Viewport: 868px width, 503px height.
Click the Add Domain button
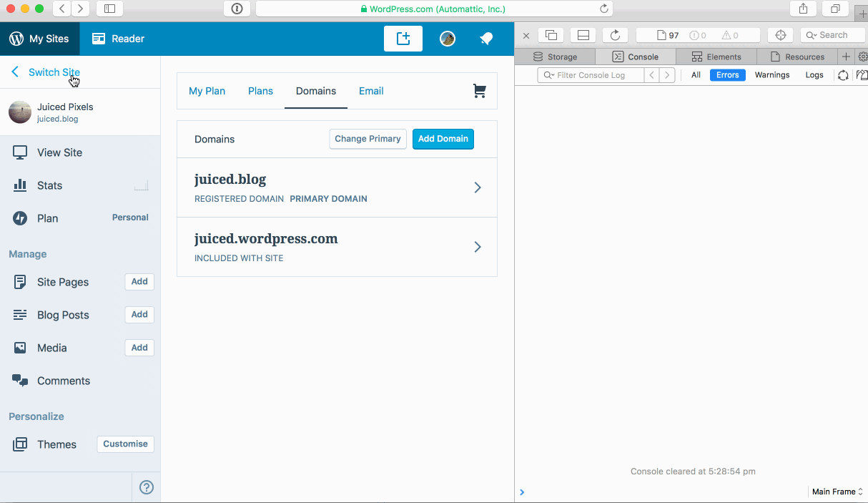(443, 139)
